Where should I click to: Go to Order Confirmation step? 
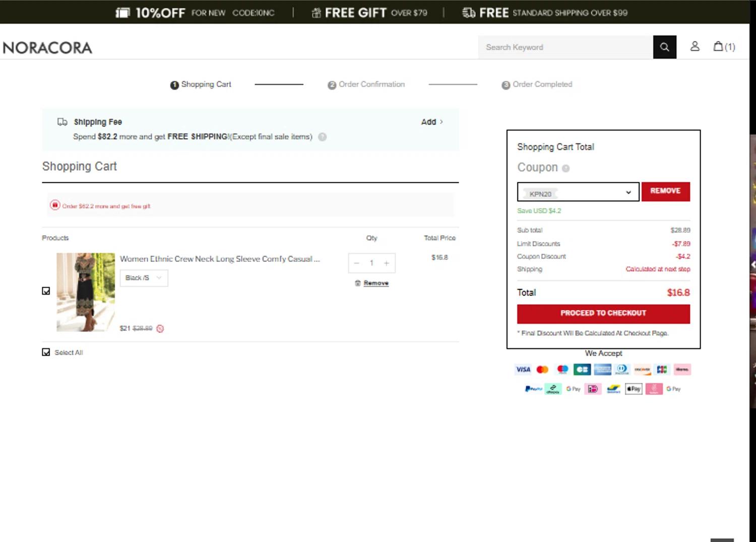(x=366, y=85)
